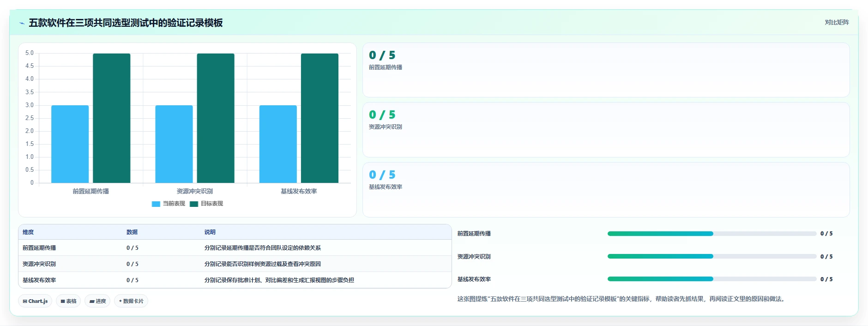
Task: Click the small icon left of the title
Action: point(22,23)
